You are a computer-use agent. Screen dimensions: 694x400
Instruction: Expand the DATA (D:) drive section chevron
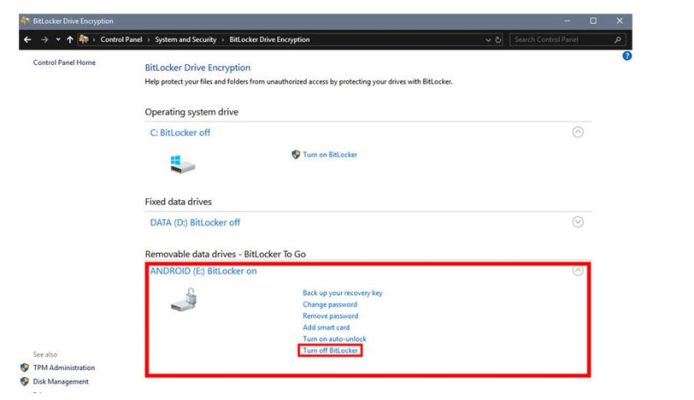point(578,222)
